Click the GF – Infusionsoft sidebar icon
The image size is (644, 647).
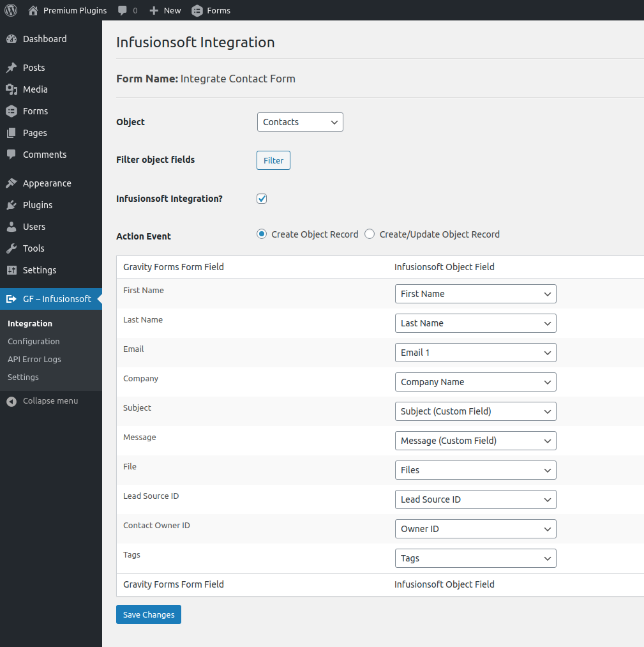pyautogui.click(x=12, y=298)
